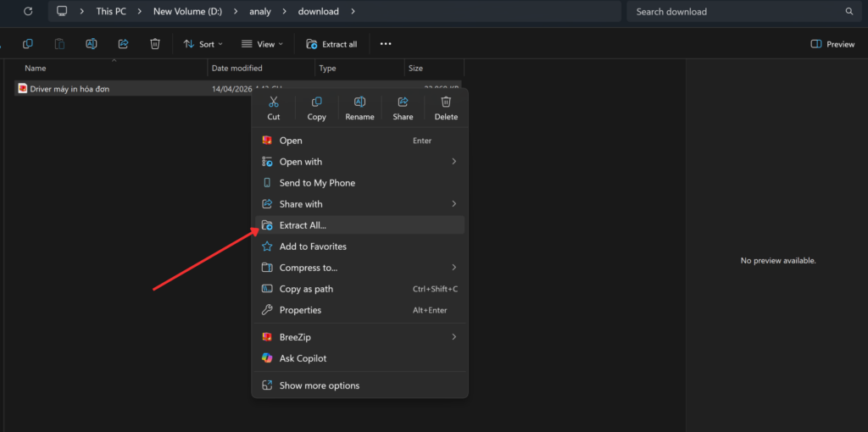868x432 pixels.
Task: Open the View dropdown
Action: pyautogui.click(x=263, y=44)
